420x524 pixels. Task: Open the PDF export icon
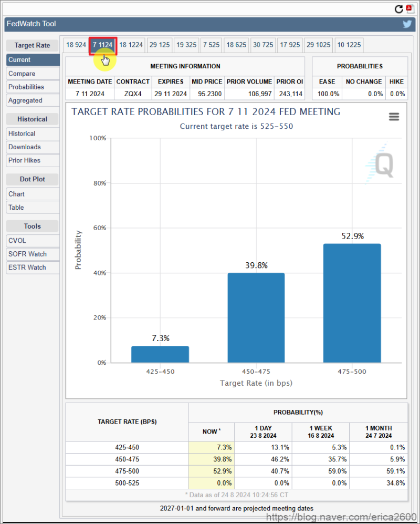(x=410, y=9)
